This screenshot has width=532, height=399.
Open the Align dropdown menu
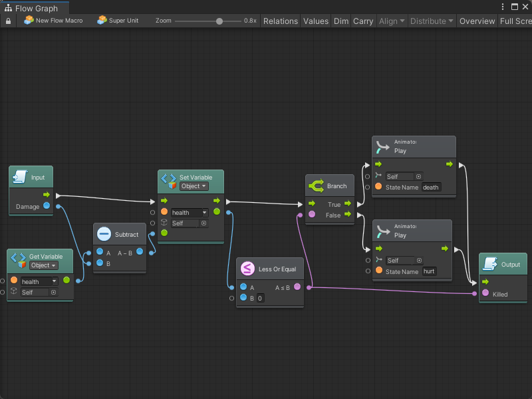tap(391, 21)
